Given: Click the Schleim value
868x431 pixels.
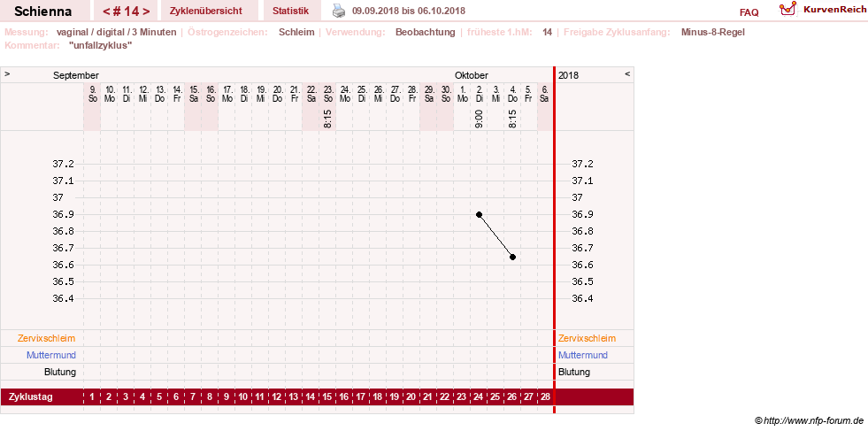Looking at the screenshot, I should tap(296, 32).
